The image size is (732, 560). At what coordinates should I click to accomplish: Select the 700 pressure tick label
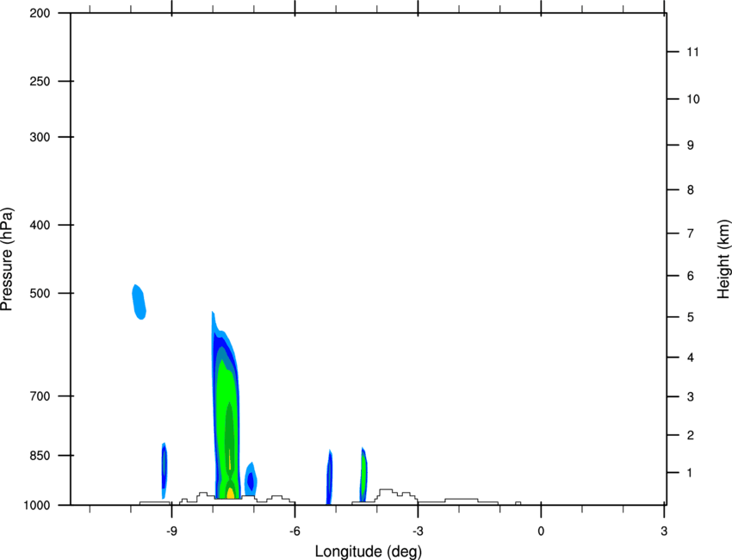pyautogui.click(x=40, y=396)
